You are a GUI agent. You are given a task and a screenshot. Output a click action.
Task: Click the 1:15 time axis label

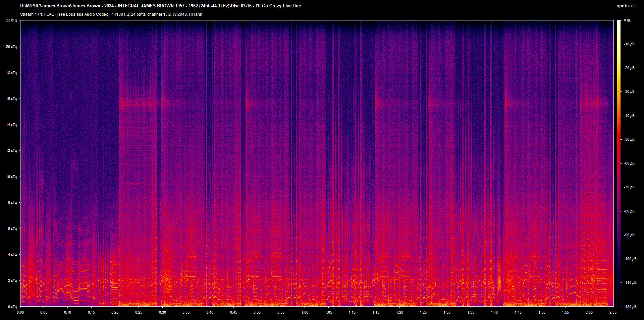(x=376, y=312)
